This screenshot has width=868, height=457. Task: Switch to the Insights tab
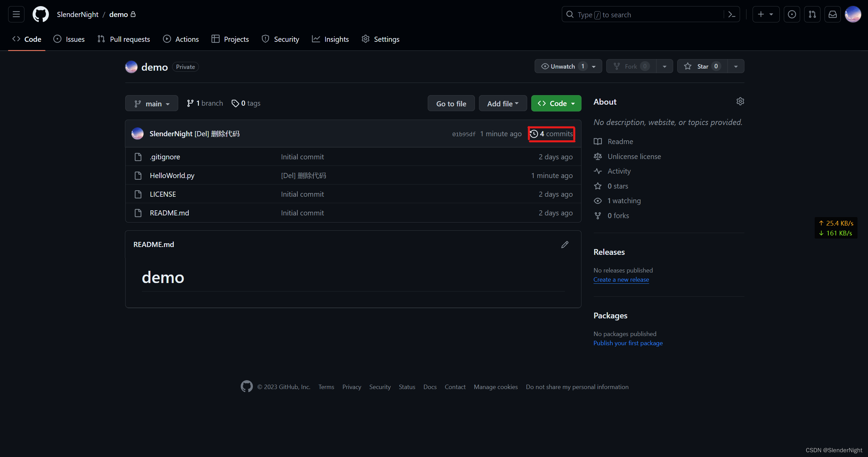[x=330, y=39]
